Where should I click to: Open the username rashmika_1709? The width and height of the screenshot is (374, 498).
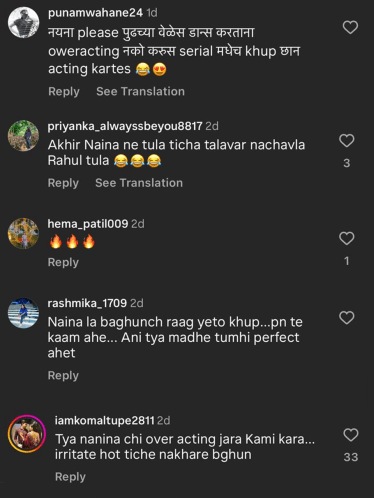pyautogui.click(x=87, y=303)
